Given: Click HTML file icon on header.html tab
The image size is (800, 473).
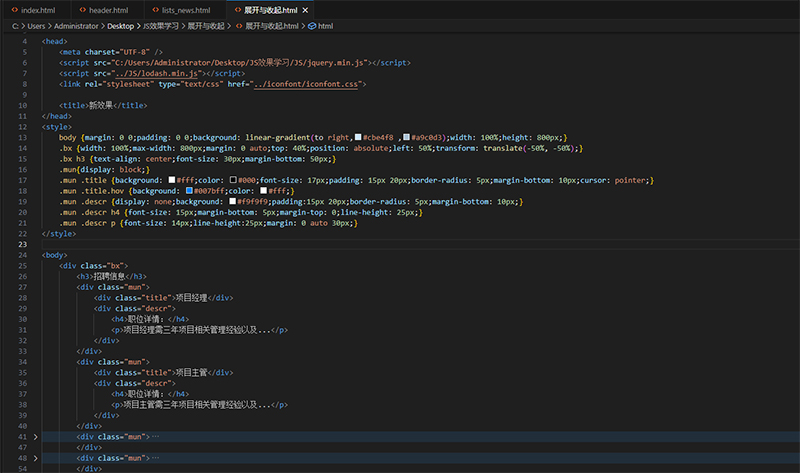Looking at the screenshot, I should tap(83, 10).
